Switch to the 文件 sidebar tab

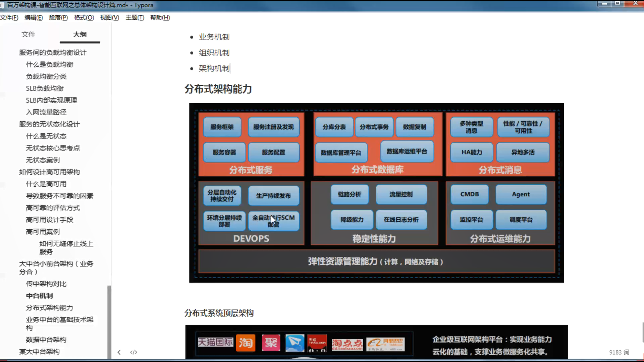click(28, 34)
